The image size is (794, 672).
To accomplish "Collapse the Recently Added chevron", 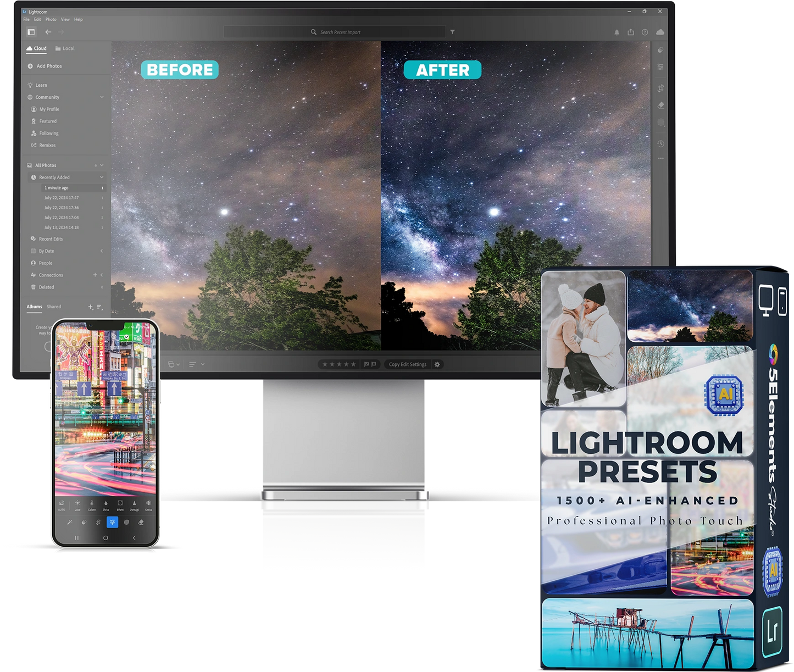I will coord(102,177).
